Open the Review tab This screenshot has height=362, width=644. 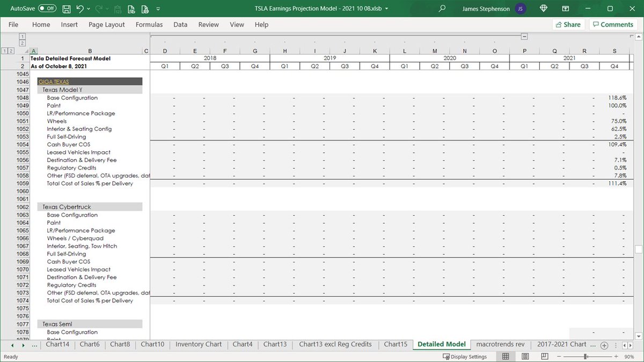[208, 25]
